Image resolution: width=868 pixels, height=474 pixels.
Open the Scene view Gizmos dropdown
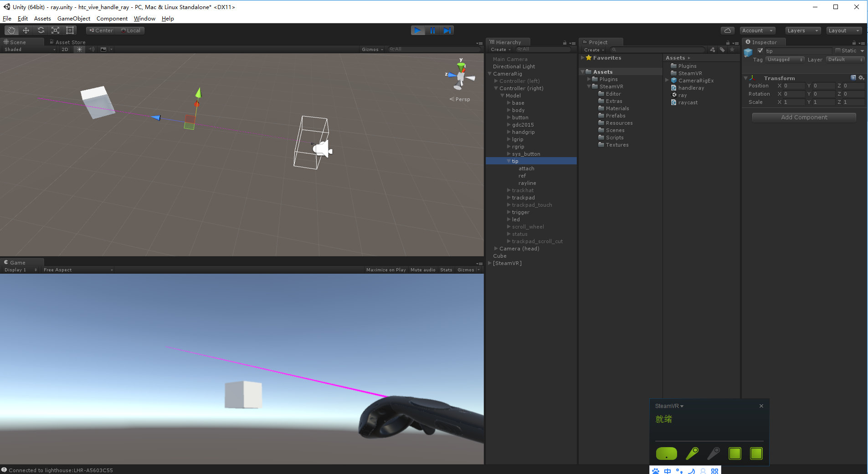372,49
